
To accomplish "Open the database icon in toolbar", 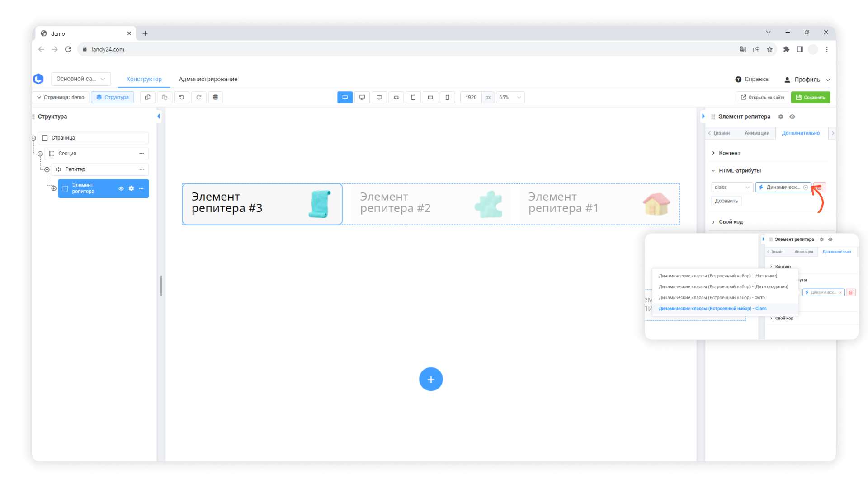I will 216,97.
